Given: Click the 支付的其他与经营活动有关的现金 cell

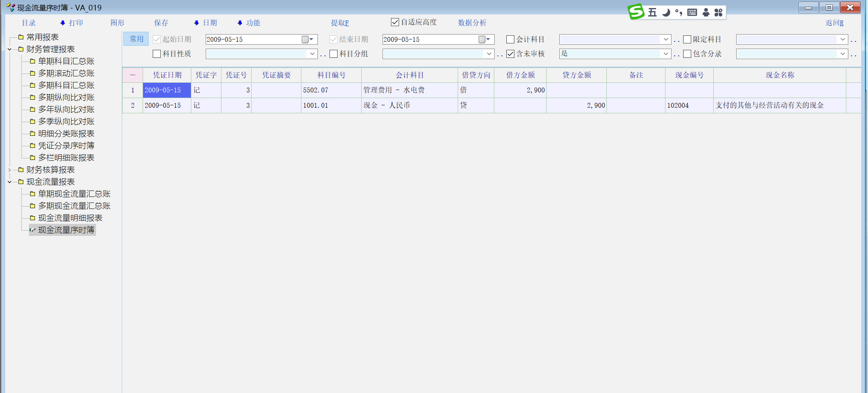Looking at the screenshot, I should pyautogui.click(x=780, y=106).
